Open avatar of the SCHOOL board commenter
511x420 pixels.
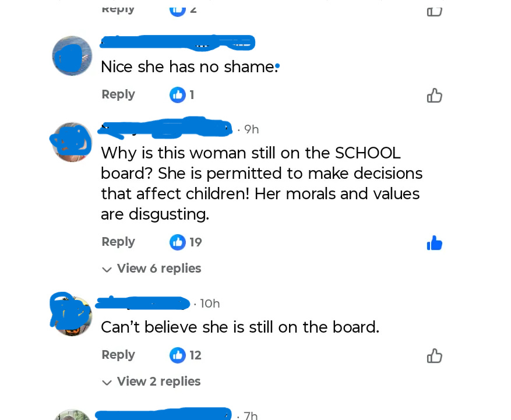pyautogui.click(x=72, y=142)
